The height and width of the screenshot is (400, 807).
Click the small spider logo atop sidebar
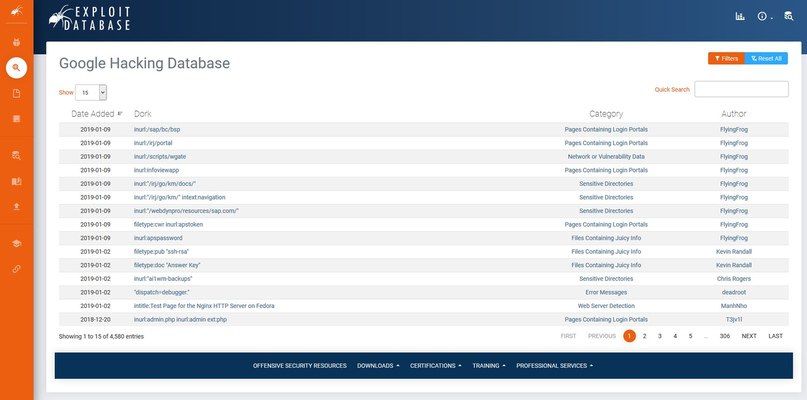point(16,10)
